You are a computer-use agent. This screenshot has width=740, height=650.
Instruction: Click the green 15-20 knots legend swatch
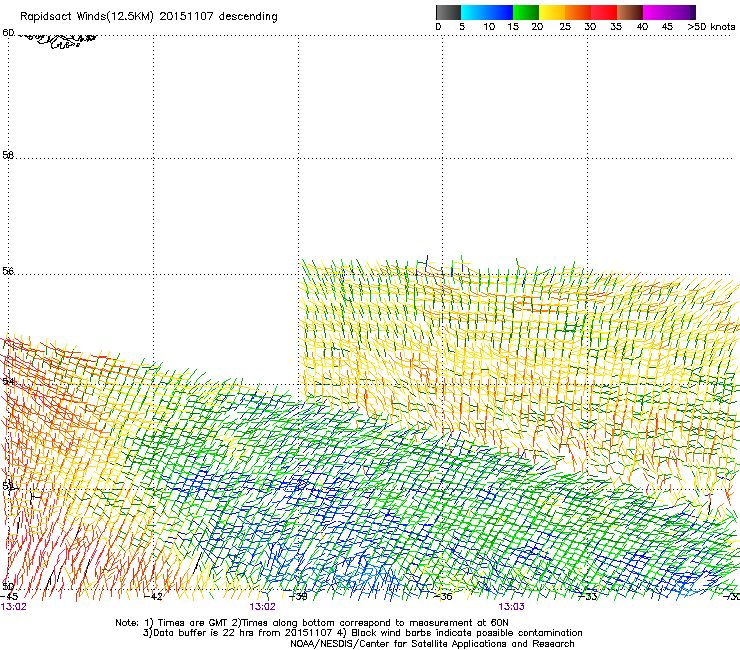coord(526,12)
